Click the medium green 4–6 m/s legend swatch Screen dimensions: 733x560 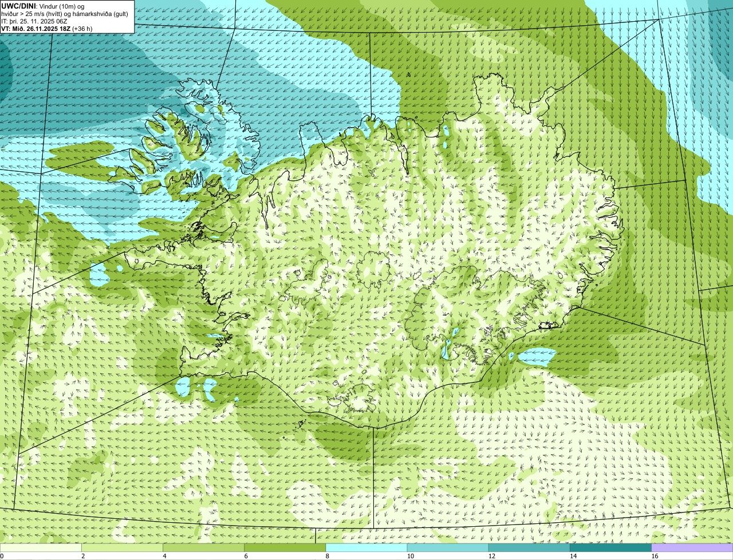(x=204, y=548)
